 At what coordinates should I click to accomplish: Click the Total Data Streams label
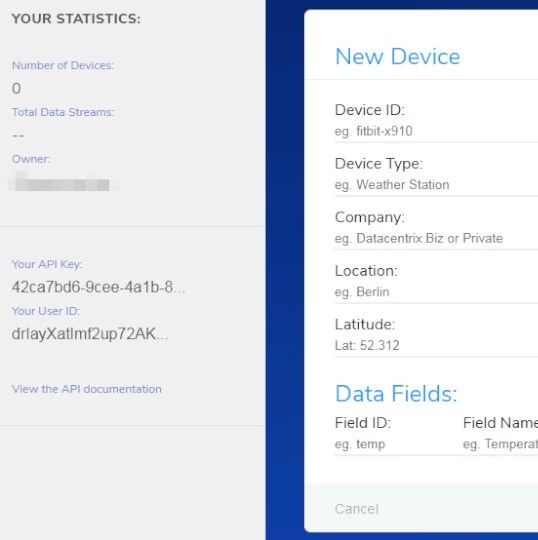coord(63,112)
